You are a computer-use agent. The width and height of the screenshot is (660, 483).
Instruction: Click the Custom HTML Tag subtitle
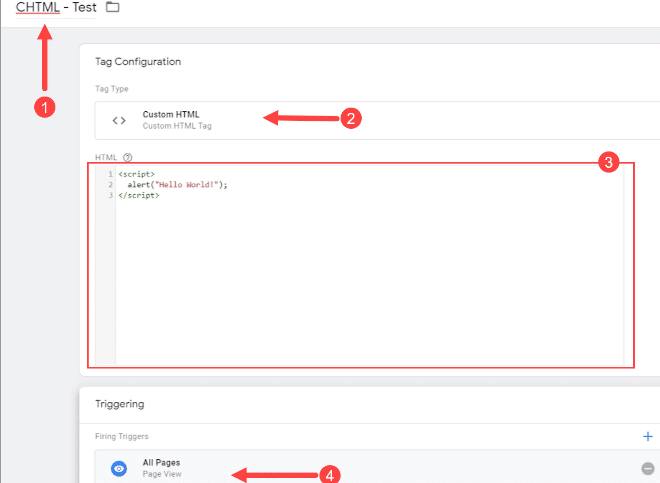point(177,126)
